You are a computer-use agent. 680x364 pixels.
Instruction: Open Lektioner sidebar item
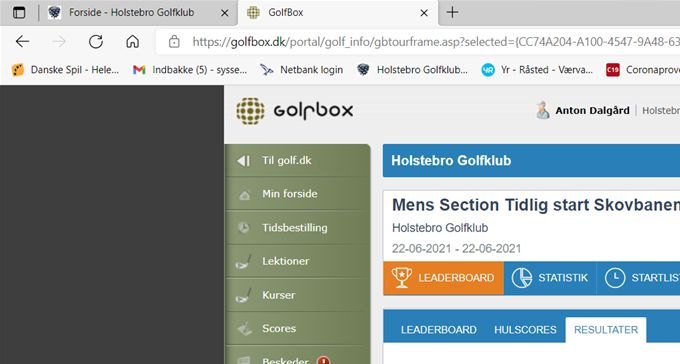click(x=298, y=261)
